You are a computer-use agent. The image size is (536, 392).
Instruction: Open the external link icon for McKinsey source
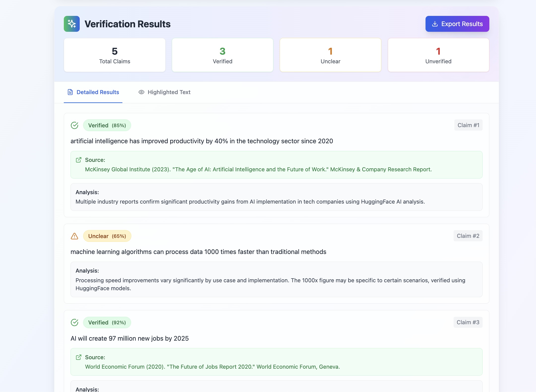[x=78, y=160]
